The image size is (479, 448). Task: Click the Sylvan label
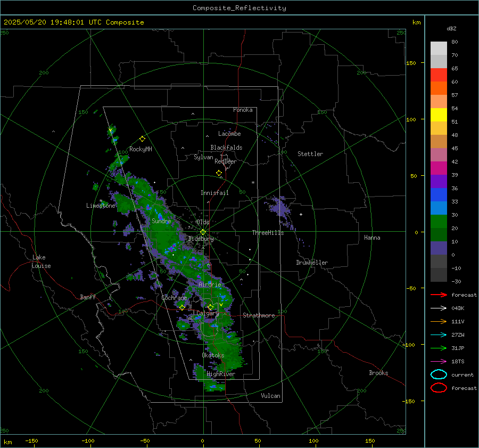coord(203,157)
